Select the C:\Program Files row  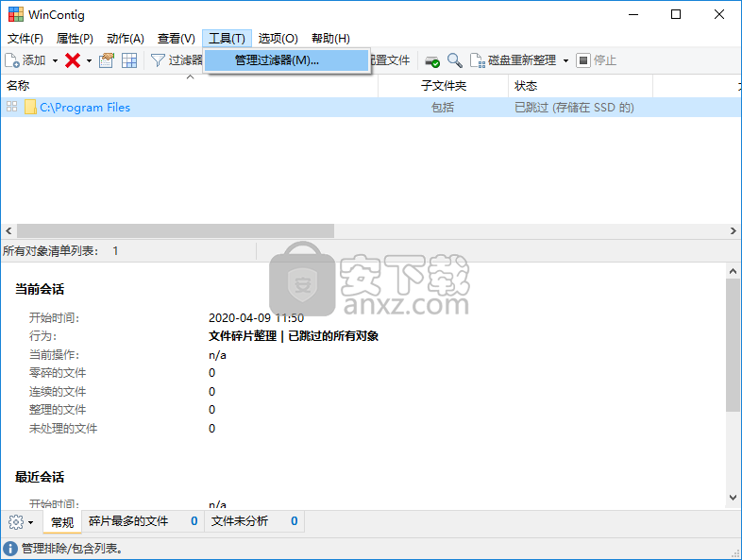371,108
